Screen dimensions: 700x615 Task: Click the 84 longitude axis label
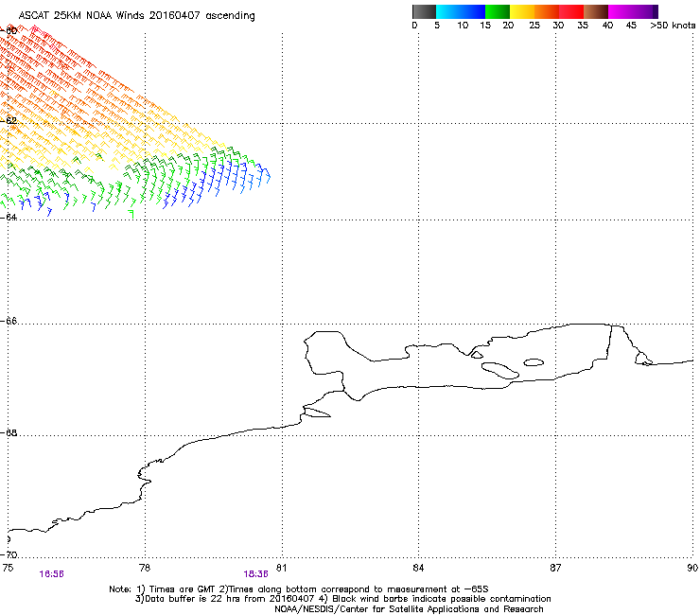(x=418, y=568)
